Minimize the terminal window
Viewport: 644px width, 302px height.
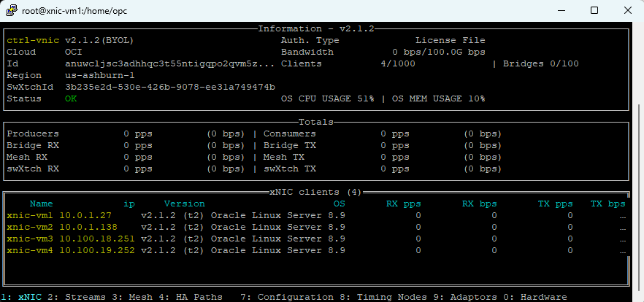click(x=561, y=11)
